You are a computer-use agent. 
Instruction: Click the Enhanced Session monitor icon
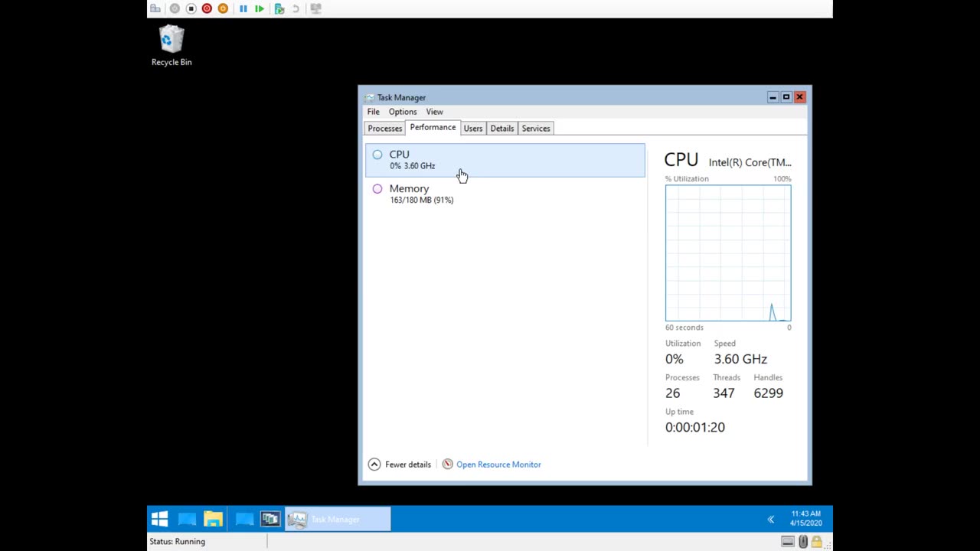pos(315,8)
